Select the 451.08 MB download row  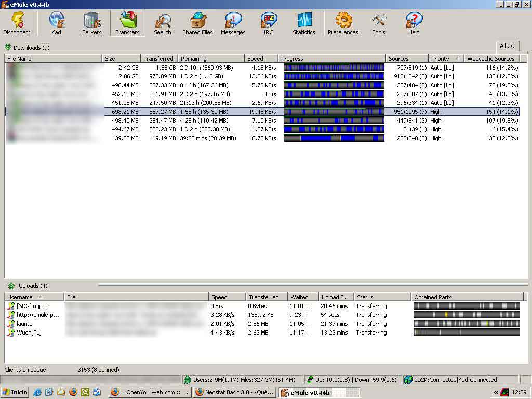pyautogui.click(x=262, y=103)
